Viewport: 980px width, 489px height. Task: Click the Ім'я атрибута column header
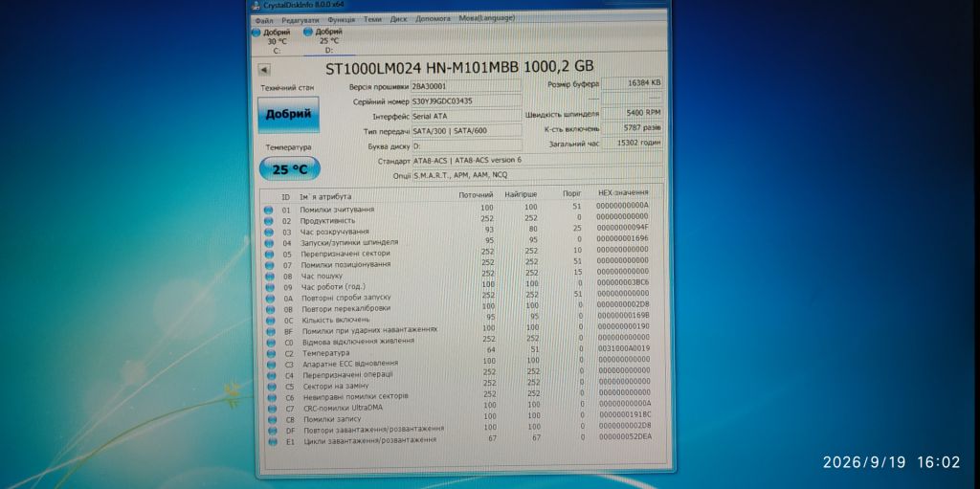point(325,196)
